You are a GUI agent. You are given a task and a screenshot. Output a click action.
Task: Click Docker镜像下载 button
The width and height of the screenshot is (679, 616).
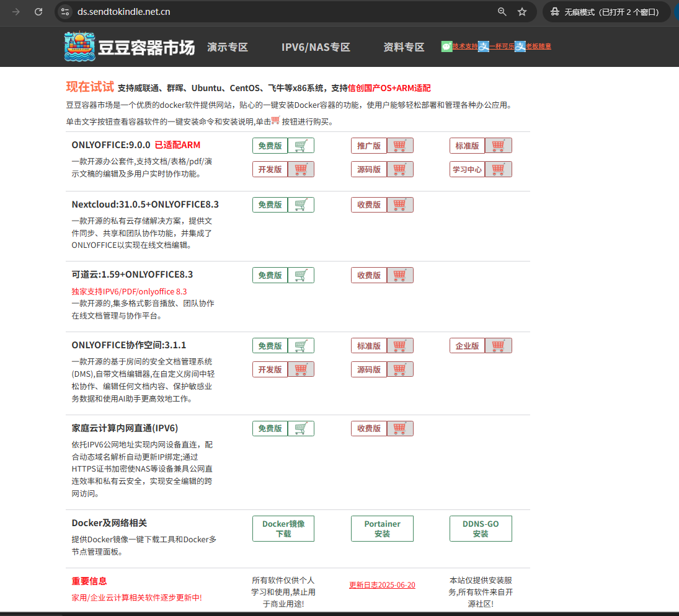coord(283,529)
